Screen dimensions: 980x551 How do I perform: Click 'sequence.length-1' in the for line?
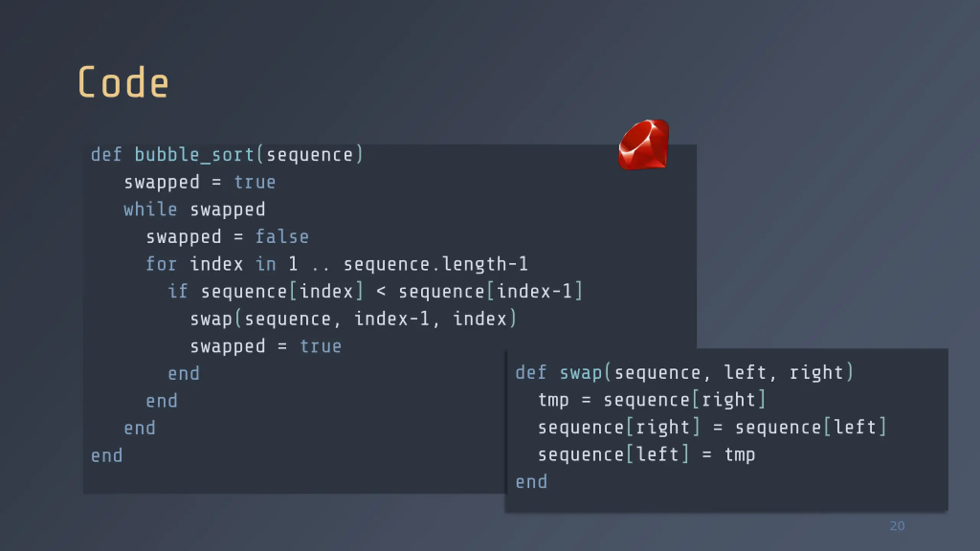point(436,264)
